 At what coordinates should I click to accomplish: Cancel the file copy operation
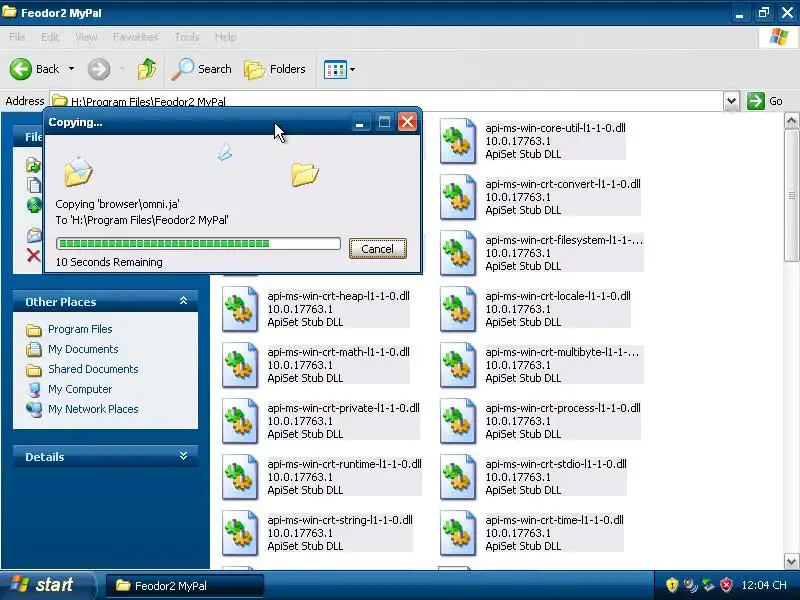click(x=378, y=248)
